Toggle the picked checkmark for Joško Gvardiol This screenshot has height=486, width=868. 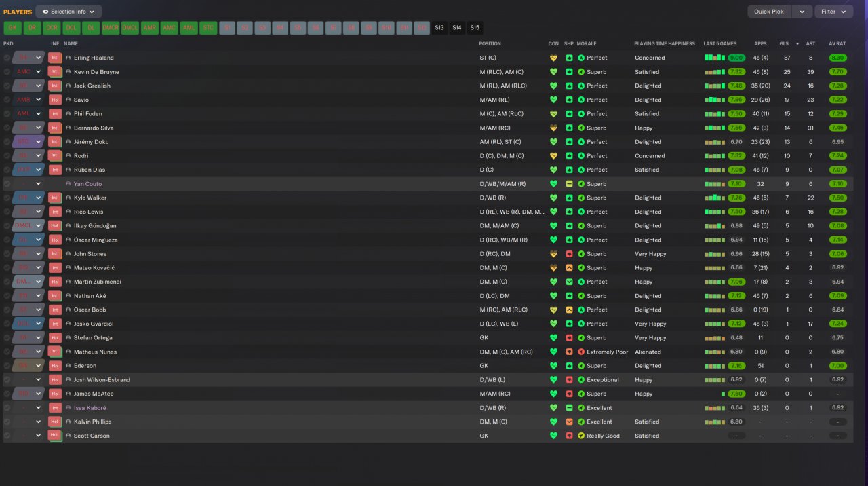click(7, 324)
